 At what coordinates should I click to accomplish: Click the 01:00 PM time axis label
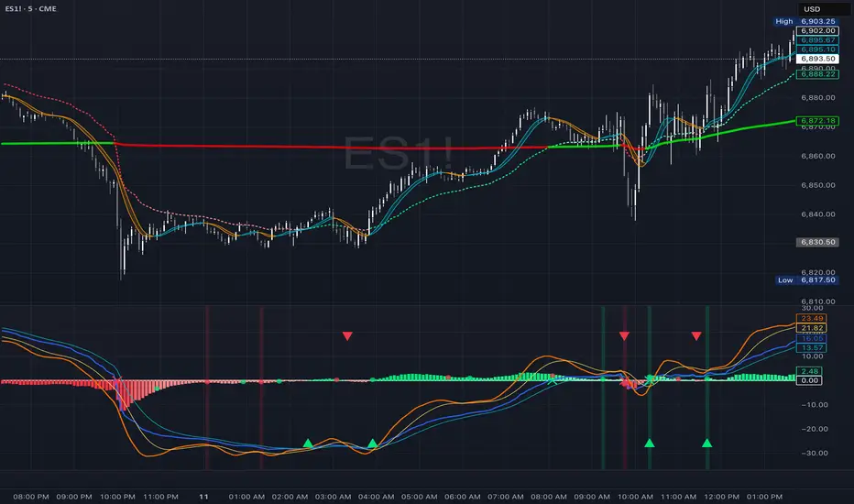tap(765, 497)
